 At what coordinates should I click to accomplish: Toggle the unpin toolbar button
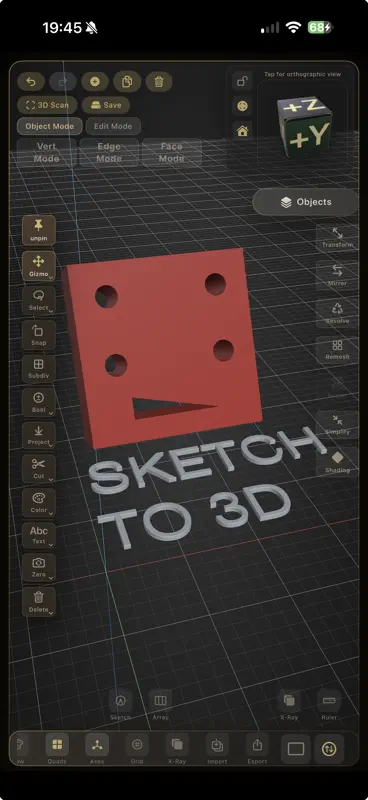click(x=39, y=230)
